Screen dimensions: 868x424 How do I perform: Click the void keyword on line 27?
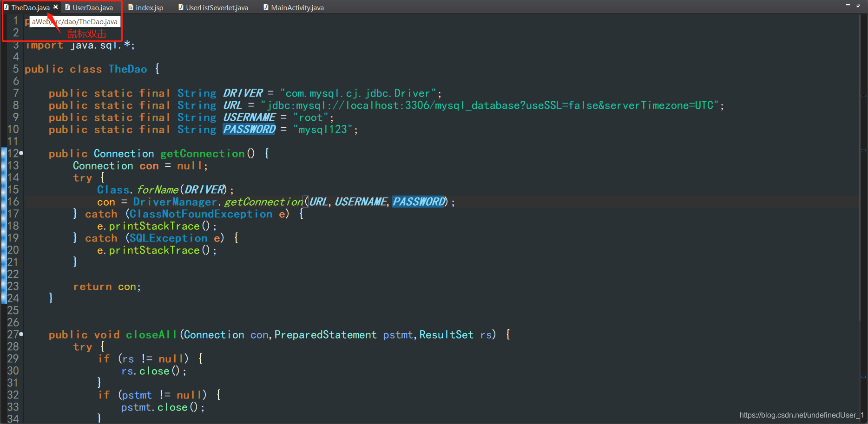(x=107, y=334)
